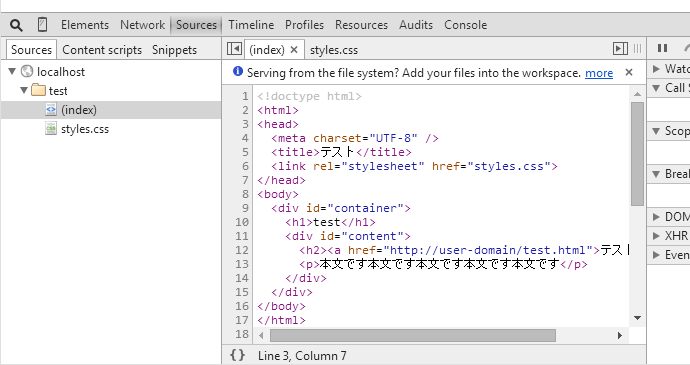Open the Snippets sub-tab
This screenshot has height=365, width=690.
pyautogui.click(x=174, y=50)
